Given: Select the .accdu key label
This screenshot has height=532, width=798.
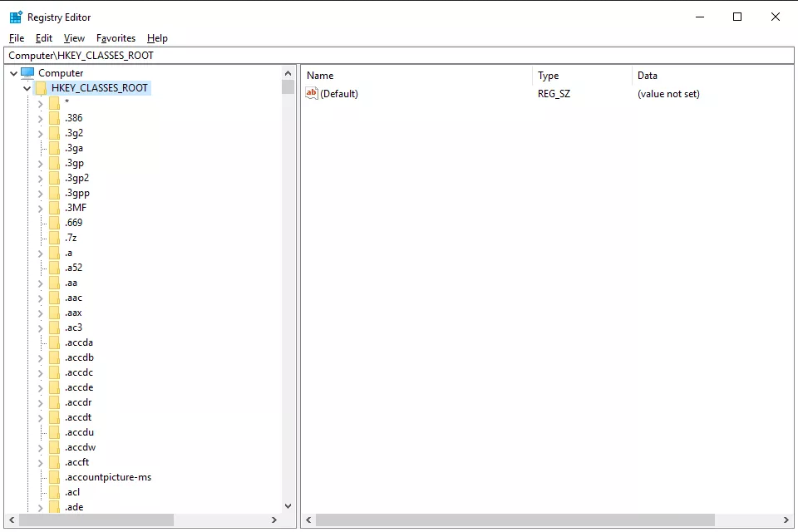Looking at the screenshot, I should [80, 432].
